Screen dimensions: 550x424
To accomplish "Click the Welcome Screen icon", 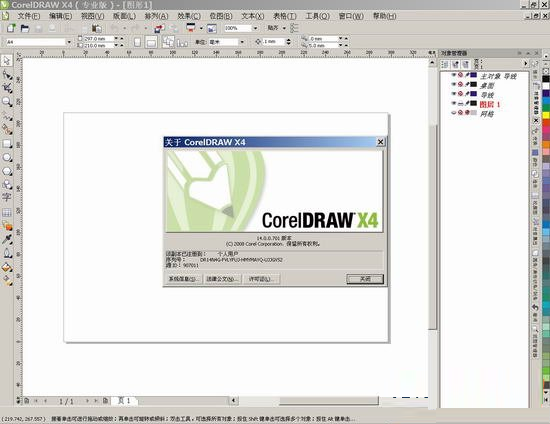I will [x=212, y=28].
